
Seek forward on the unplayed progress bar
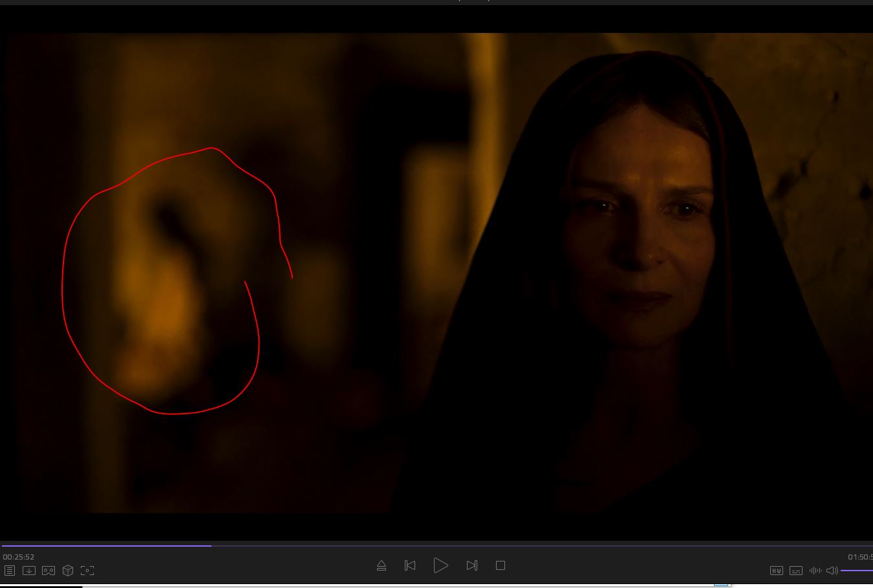(x=517, y=546)
